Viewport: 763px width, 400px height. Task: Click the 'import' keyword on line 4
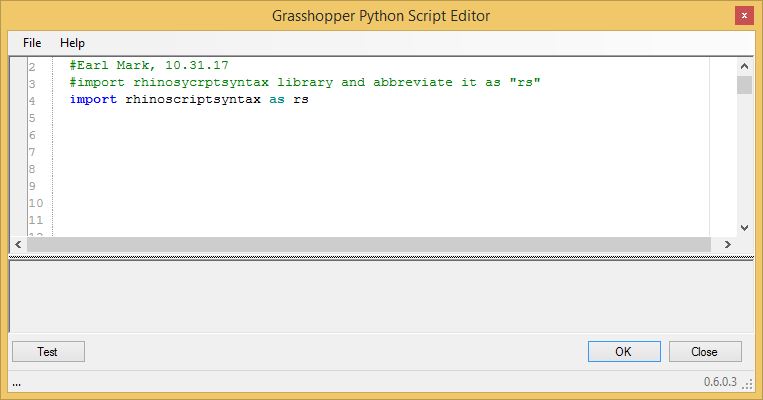tap(93, 99)
